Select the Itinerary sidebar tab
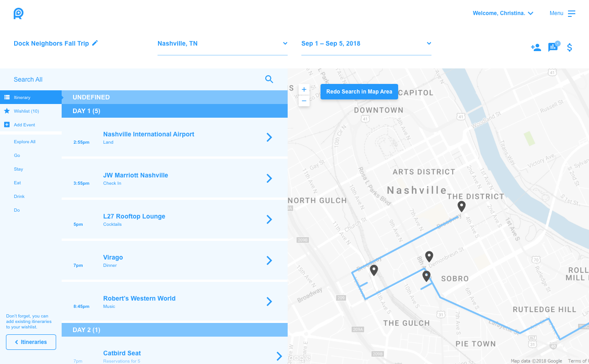The height and width of the screenshot is (364, 589). [x=31, y=97]
